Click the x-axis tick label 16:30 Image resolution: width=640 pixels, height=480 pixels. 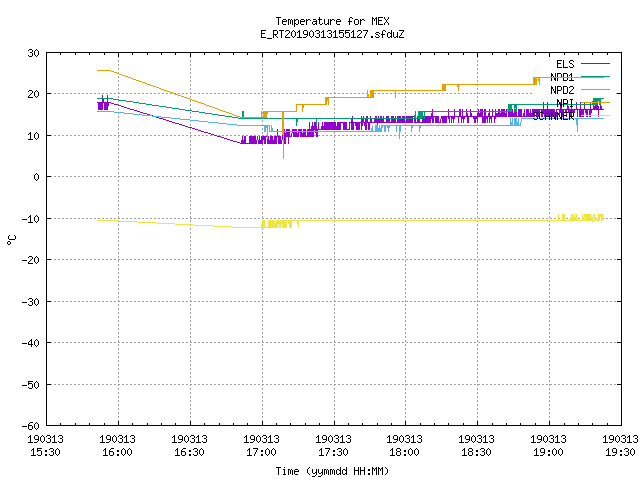pos(189,452)
